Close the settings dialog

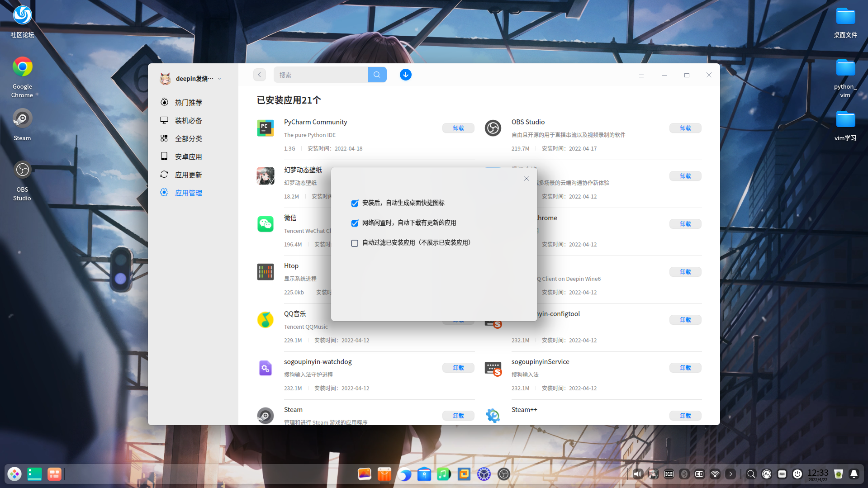tap(526, 178)
